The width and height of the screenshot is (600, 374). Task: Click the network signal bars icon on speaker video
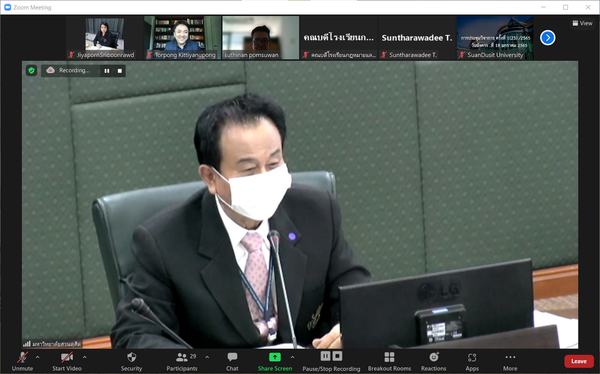[x=27, y=344]
